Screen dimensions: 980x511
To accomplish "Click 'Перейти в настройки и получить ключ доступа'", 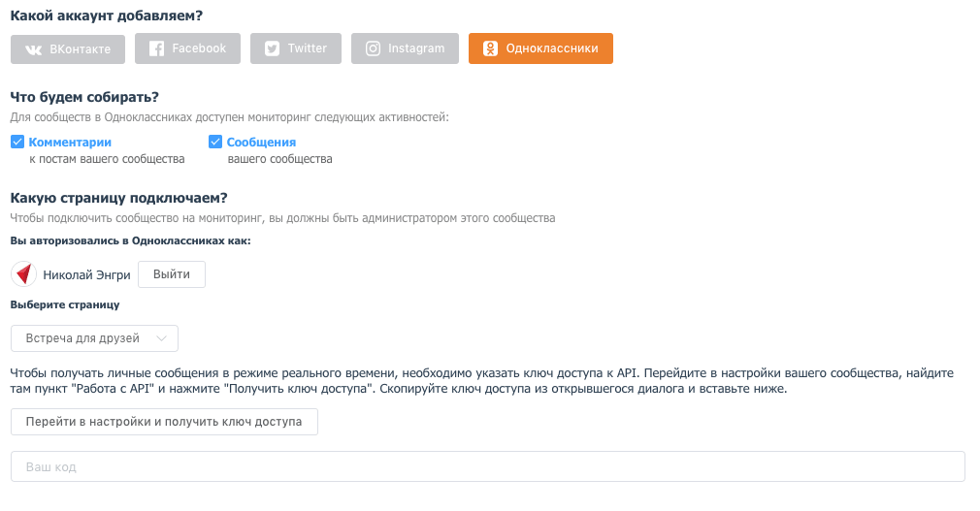I will (164, 422).
